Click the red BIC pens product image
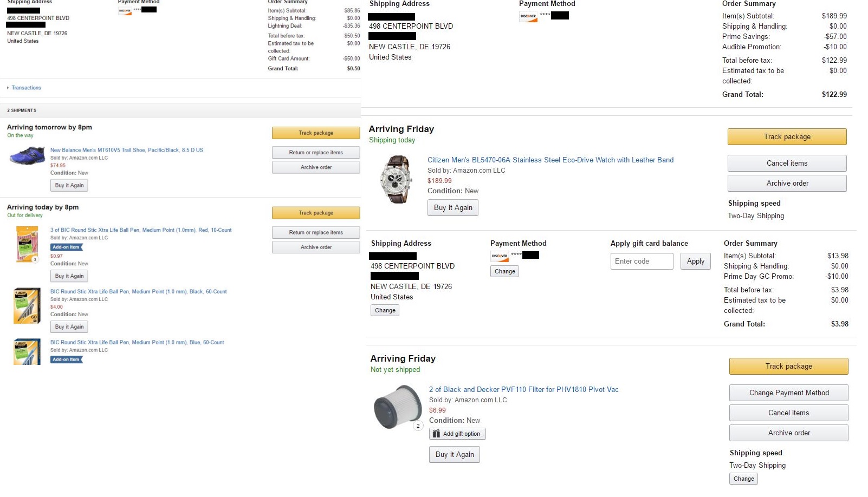 point(27,244)
